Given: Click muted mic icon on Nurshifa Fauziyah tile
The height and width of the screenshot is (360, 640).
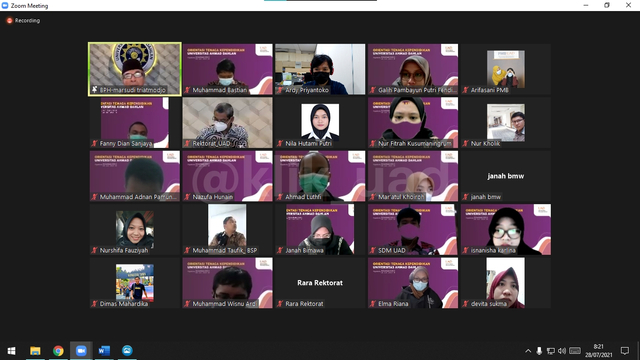Looking at the screenshot, I should pos(95,250).
